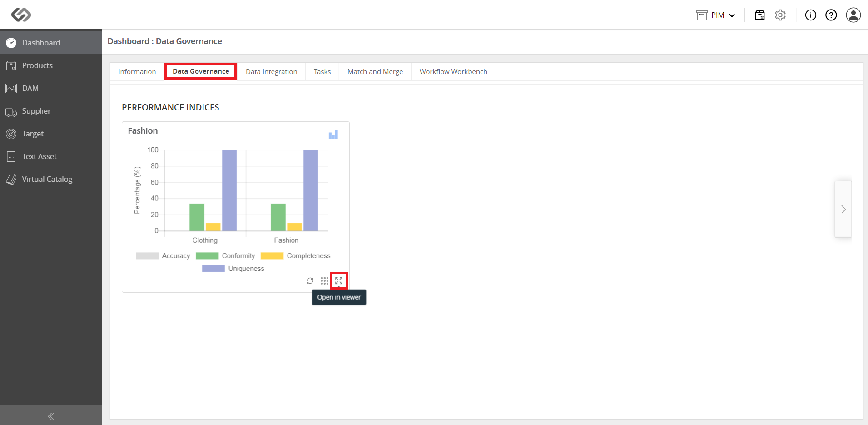Open the Products sidebar section
This screenshot has width=868, height=425.
pyautogui.click(x=51, y=65)
